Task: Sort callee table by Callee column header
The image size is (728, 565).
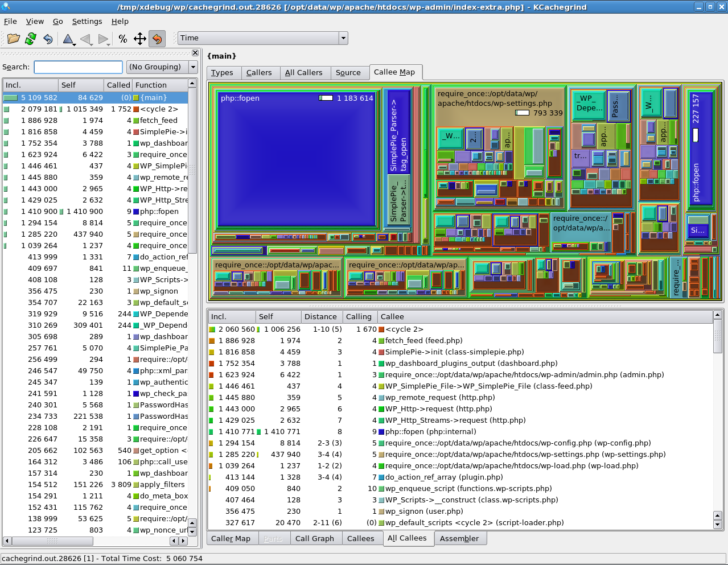Action: pyautogui.click(x=545, y=316)
